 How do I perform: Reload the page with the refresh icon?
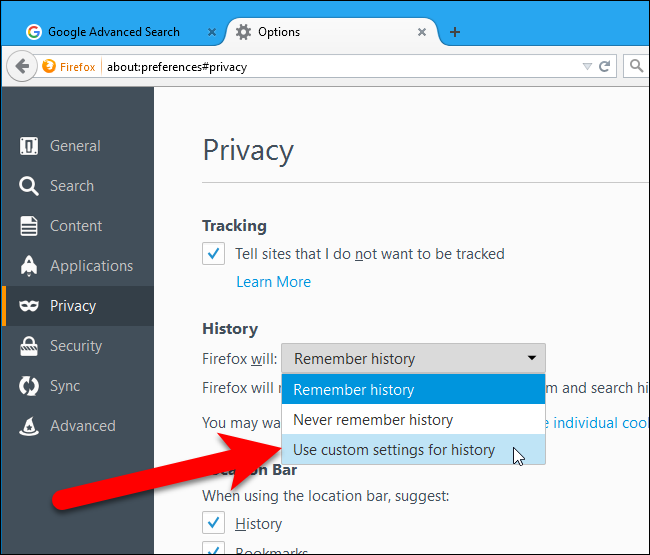point(605,66)
